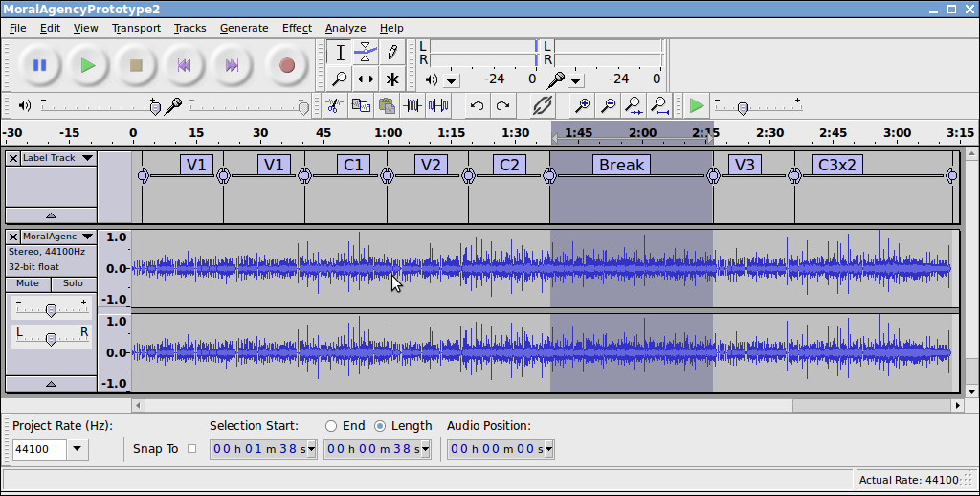The image size is (980, 496).
Task: Collapse the Label Track panel
Action: 51,215
